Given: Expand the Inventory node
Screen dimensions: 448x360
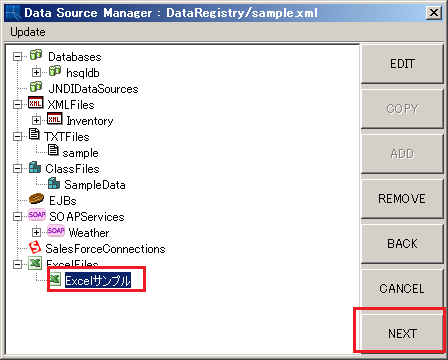Looking at the screenshot, I should point(36,120).
